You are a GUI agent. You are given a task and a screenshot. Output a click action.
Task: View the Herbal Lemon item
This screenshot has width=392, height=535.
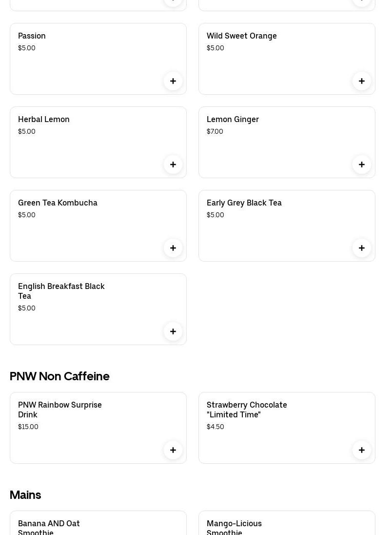[44, 120]
